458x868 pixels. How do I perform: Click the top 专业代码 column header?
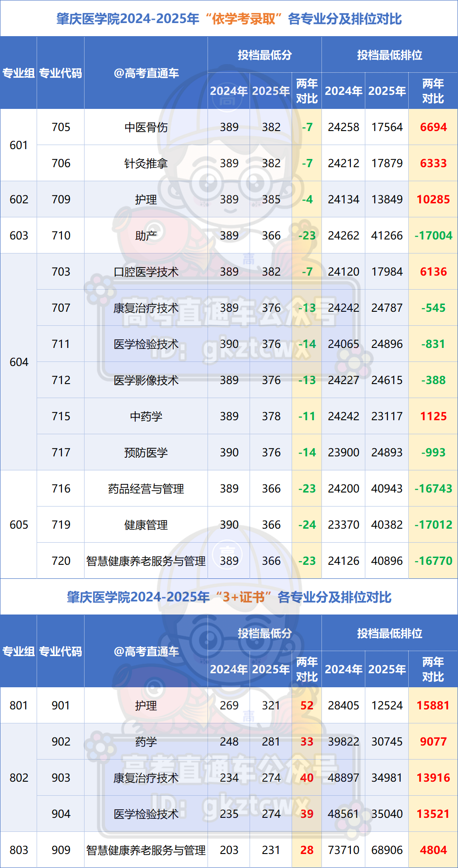click(61, 73)
